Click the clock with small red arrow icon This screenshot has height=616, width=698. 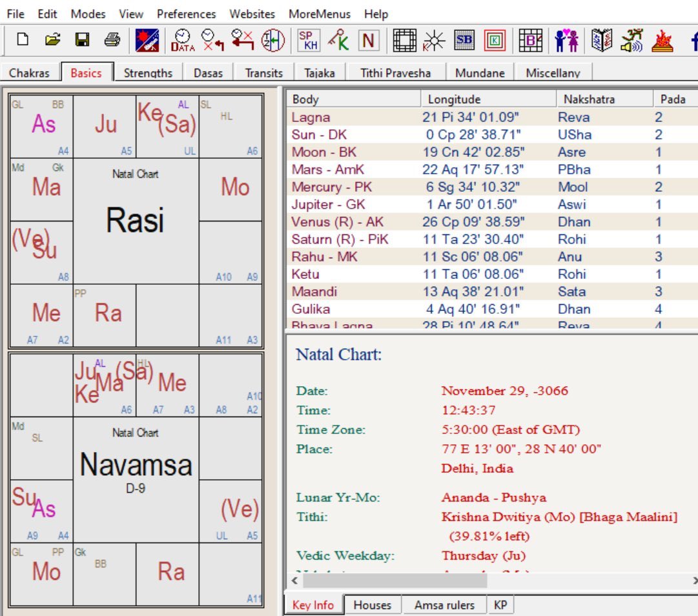click(x=212, y=40)
